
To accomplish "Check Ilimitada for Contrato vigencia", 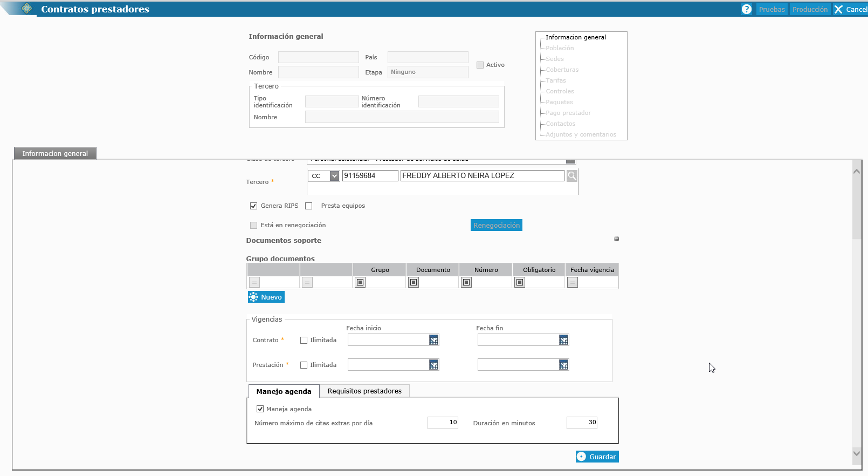I will pyautogui.click(x=304, y=341).
